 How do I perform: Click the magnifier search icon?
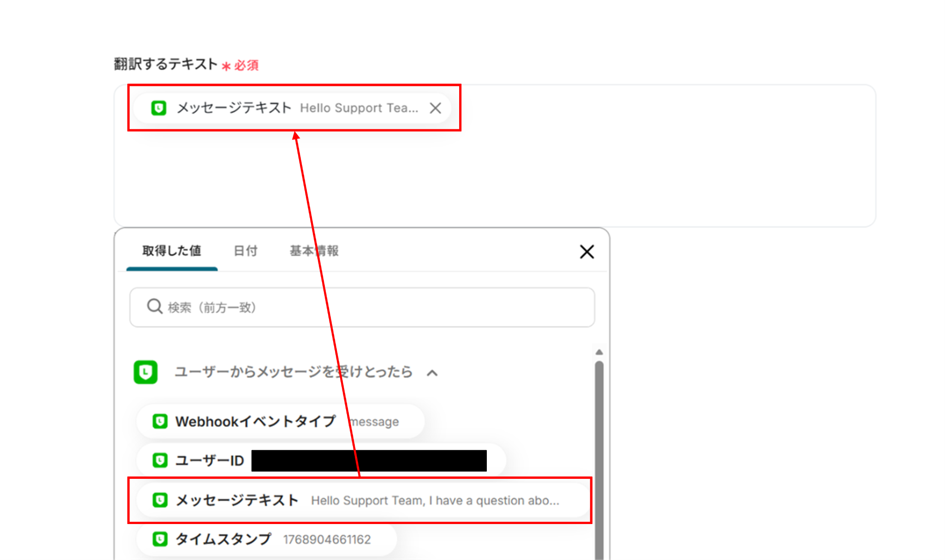154,306
